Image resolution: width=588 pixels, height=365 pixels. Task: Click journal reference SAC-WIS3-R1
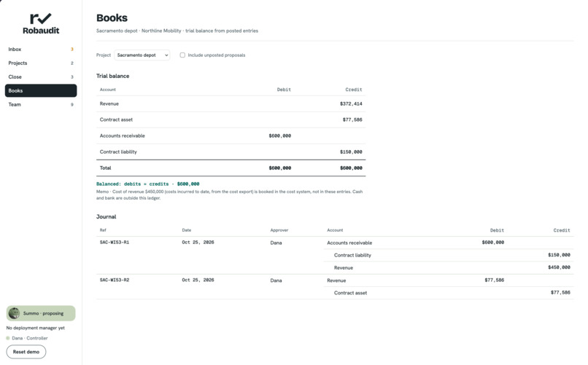[x=115, y=243]
